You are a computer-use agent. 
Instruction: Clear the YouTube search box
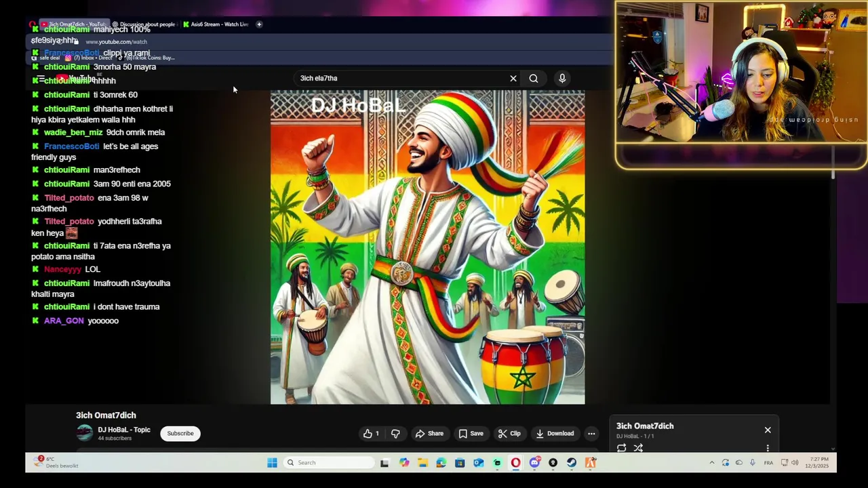(x=513, y=79)
